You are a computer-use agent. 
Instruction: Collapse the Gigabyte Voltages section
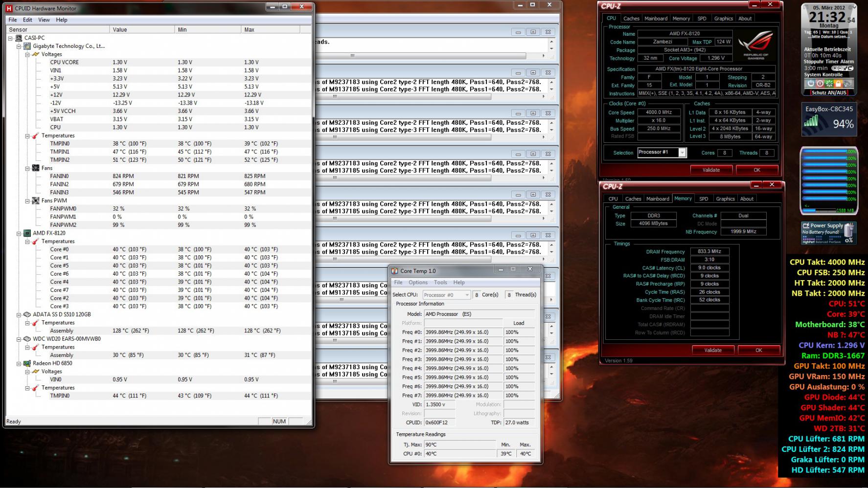pyautogui.click(x=27, y=54)
